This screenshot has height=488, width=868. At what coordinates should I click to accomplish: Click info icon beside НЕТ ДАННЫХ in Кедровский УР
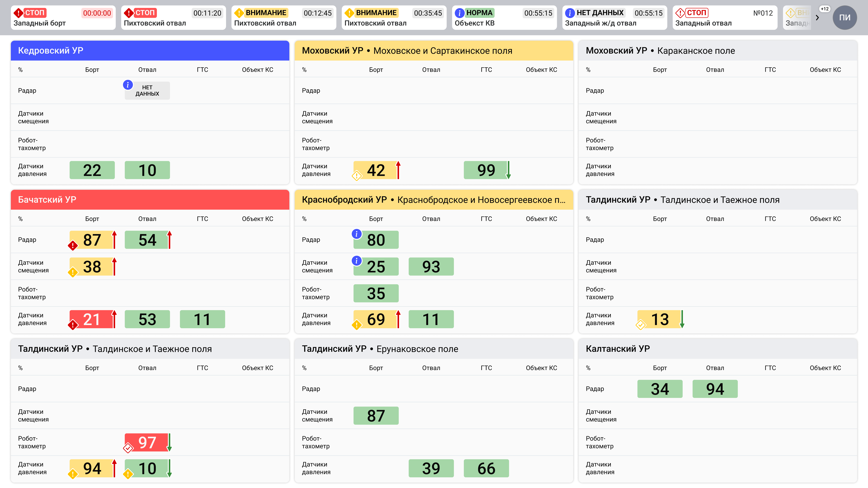(x=128, y=85)
